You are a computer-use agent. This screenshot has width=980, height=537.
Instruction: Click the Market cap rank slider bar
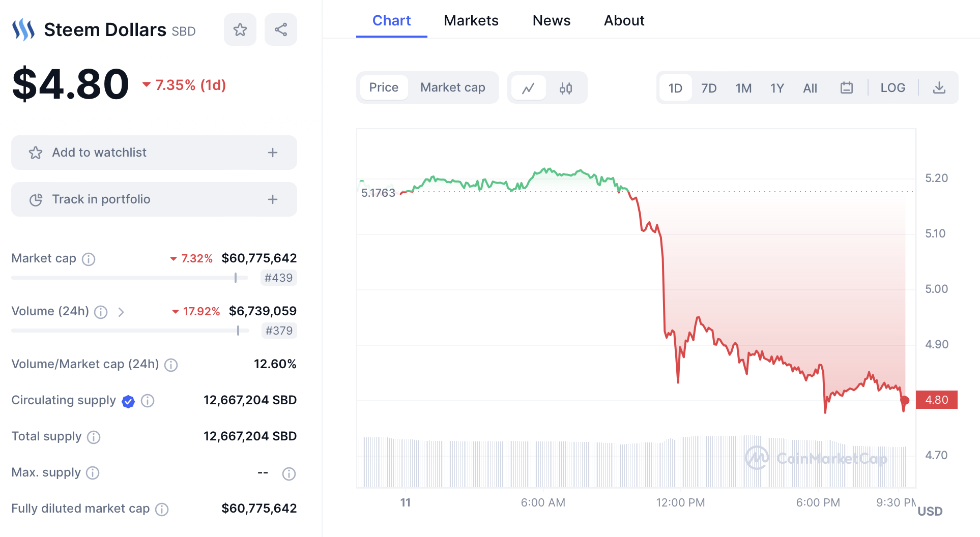tap(130, 278)
